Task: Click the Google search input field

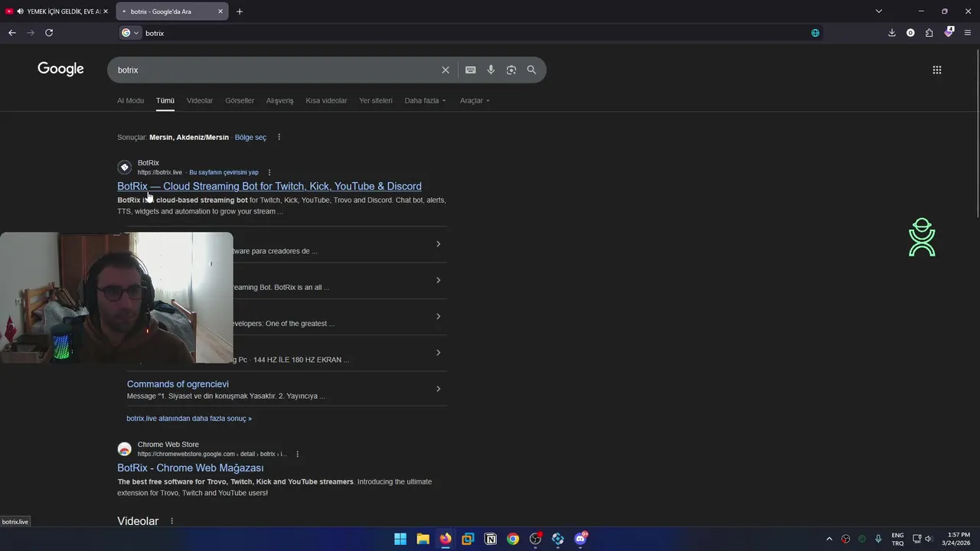Action: (x=276, y=70)
